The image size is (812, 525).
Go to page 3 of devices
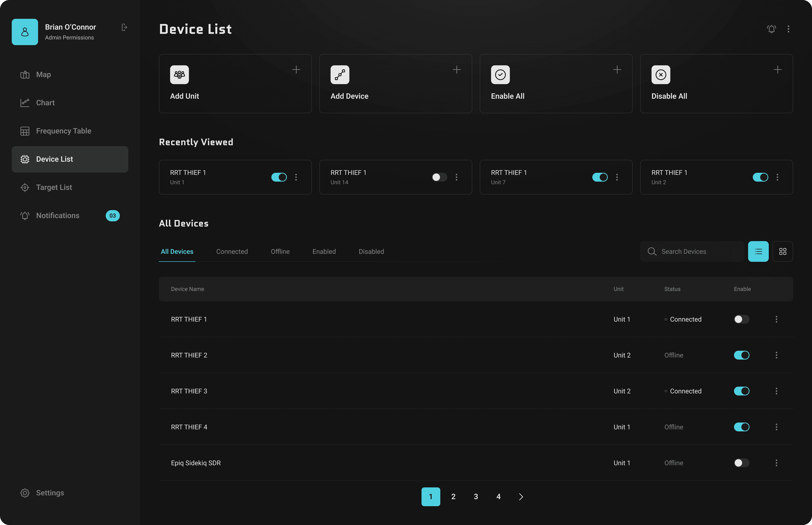[476, 497]
